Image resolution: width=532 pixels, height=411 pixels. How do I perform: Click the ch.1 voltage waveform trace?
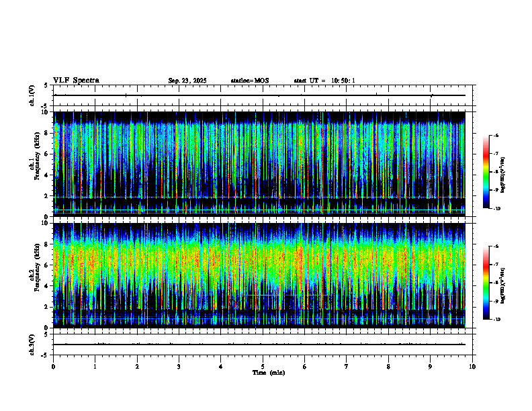tap(259, 95)
